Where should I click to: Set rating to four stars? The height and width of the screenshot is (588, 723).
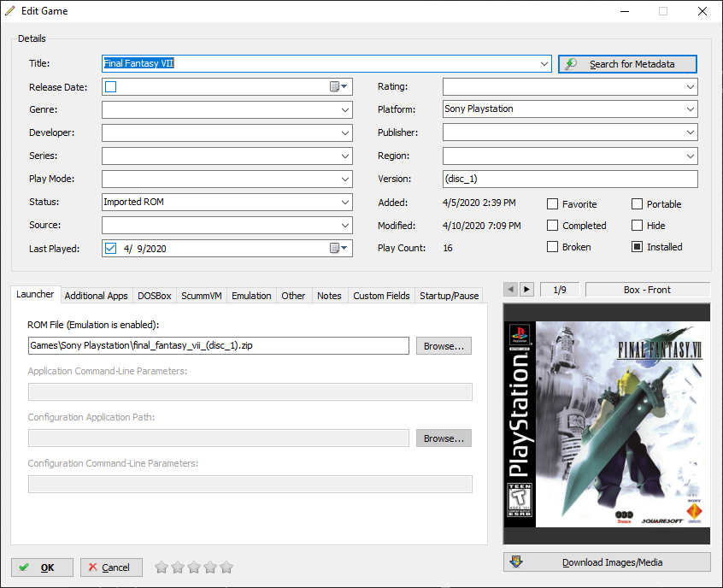coord(209,567)
